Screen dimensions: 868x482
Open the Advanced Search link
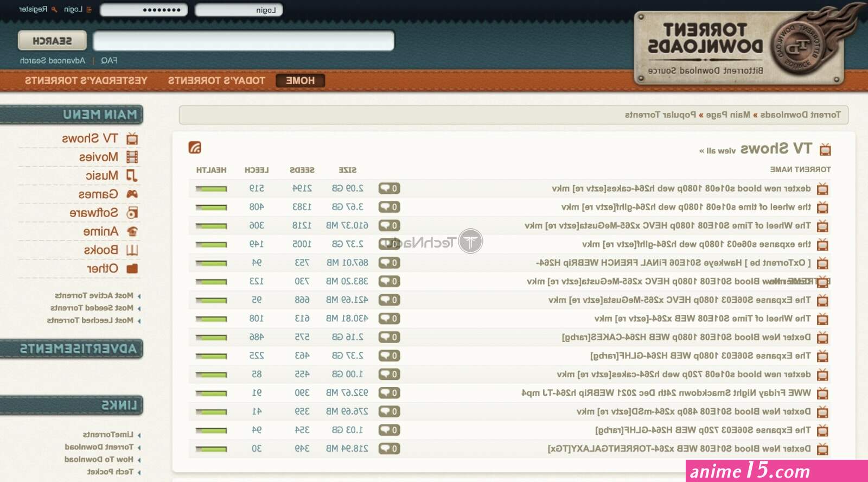point(53,60)
